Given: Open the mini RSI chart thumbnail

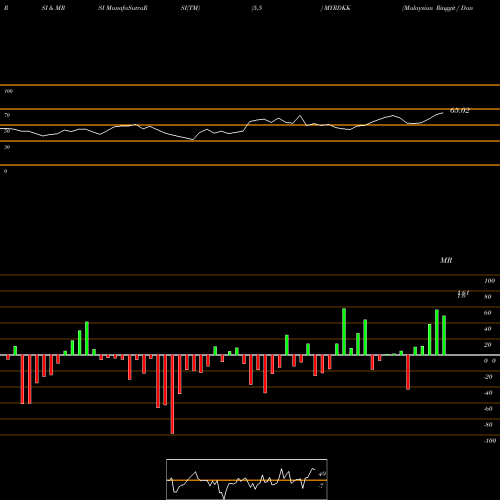Looking at the screenshot, I should tap(247, 479).
